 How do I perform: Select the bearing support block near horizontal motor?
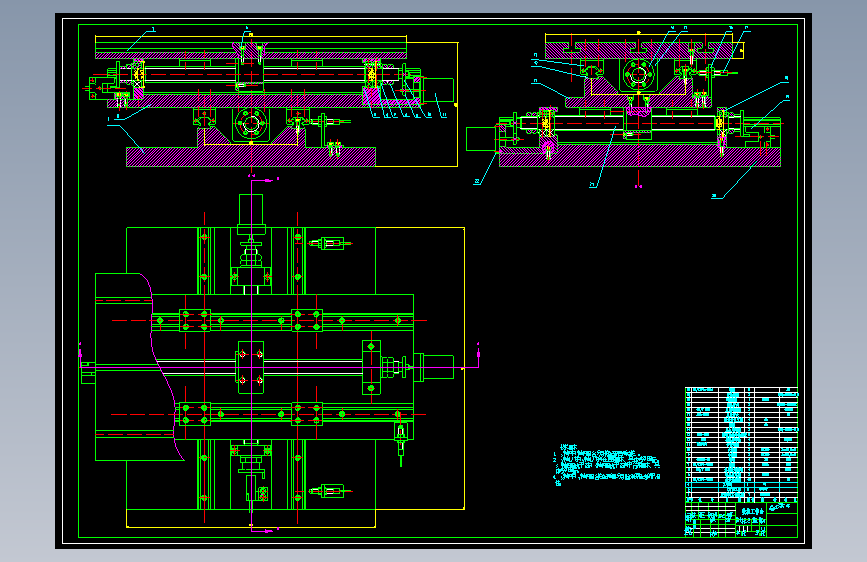[371, 367]
